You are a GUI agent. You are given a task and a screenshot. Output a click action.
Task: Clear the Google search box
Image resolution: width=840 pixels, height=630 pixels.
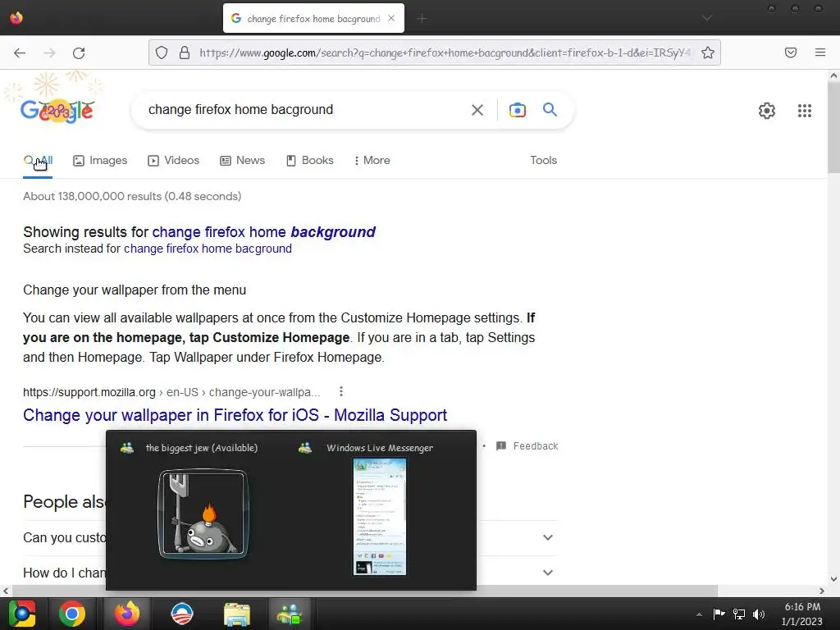[x=477, y=110]
